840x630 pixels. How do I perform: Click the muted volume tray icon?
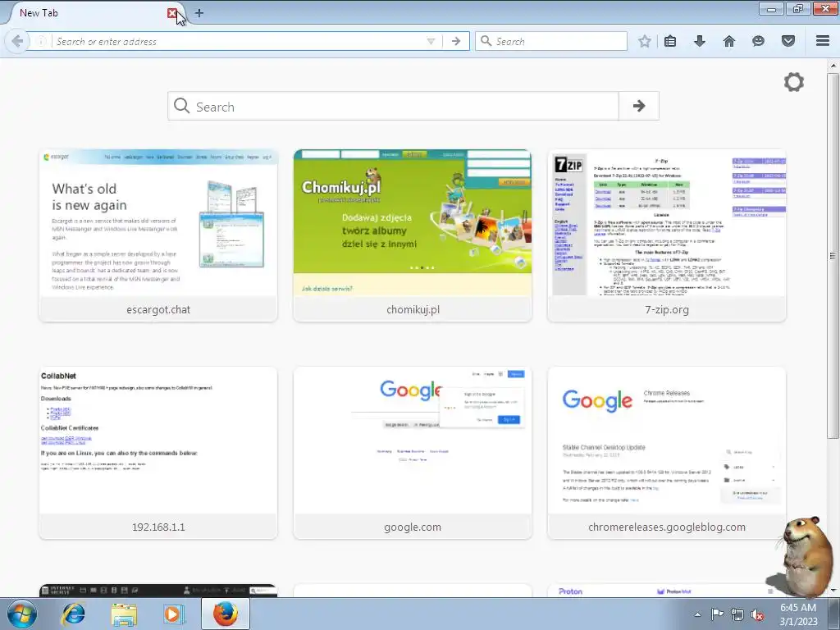(x=757, y=614)
